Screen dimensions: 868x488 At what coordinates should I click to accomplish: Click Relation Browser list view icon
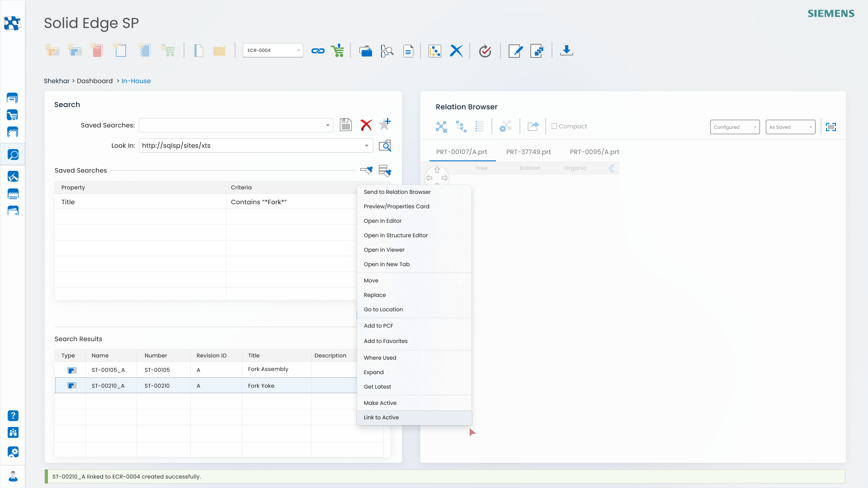(480, 127)
